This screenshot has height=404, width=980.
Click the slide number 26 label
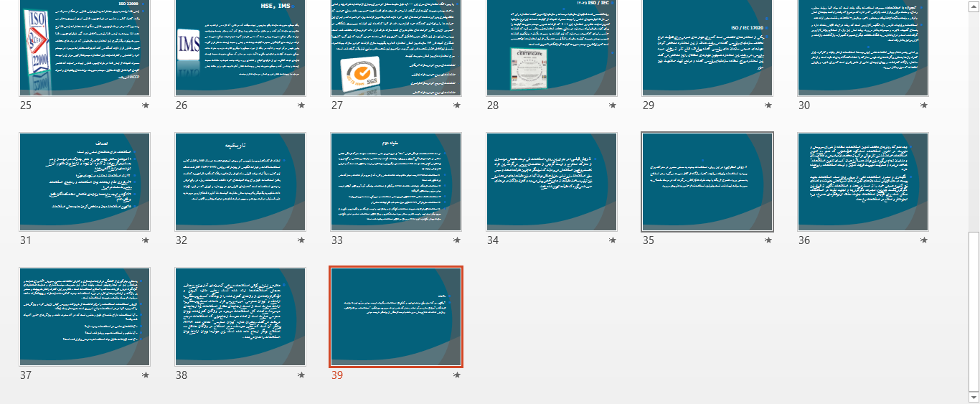coord(182,105)
